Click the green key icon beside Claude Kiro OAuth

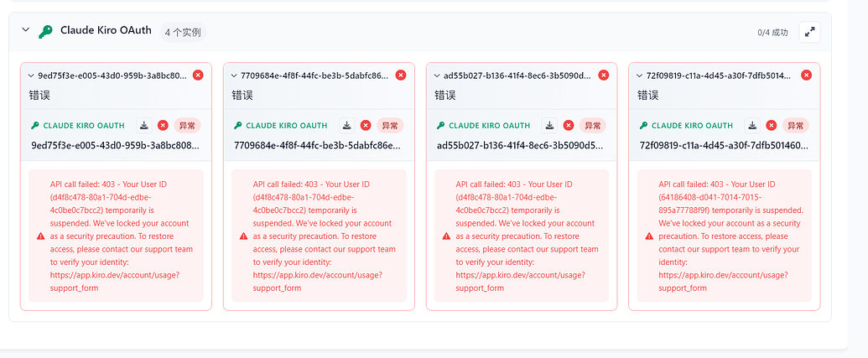pos(45,32)
